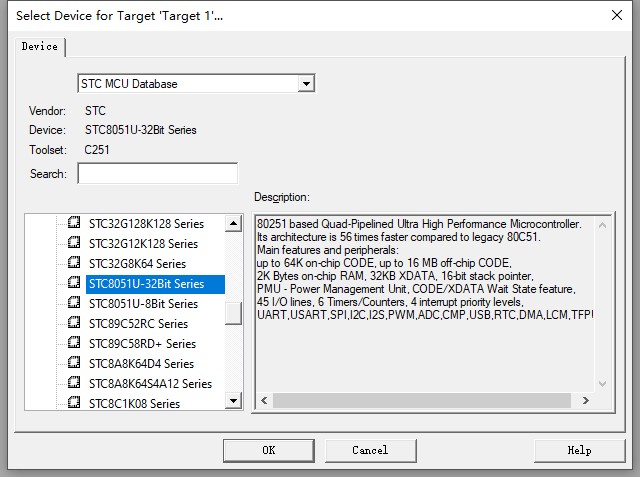This screenshot has width=640, height=477.
Task: Click device list scroll up arrow
Action: 233,223
